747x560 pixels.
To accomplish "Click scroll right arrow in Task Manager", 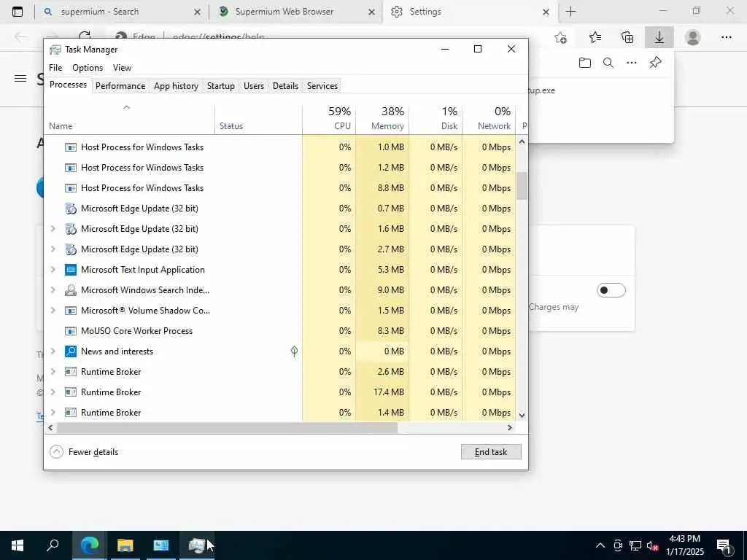I will pyautogui.click(x=510, y=427).
